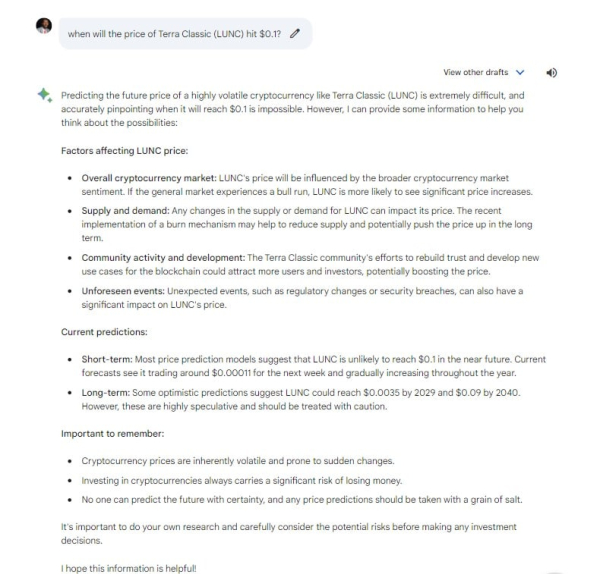This screenshot has width=600, height=574.
Task: Click the user profile avatar
Action: tap(43, 28)
